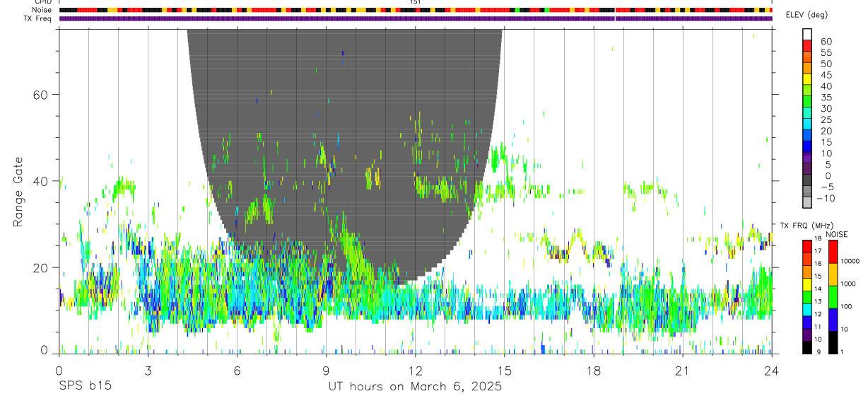
Task: Select the yellow 1000–10000 segment of NOISE bar
Action: coord(833,274)
